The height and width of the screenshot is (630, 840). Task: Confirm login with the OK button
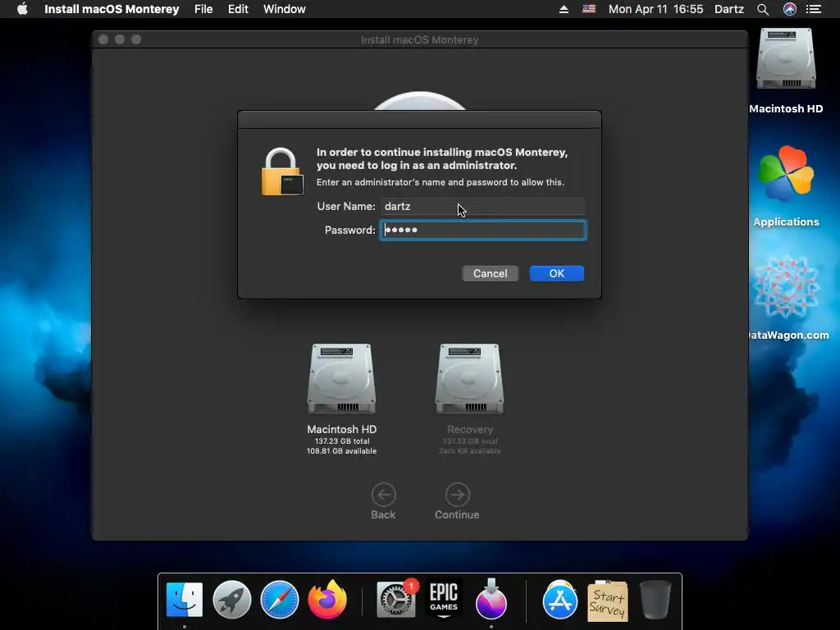coord(557,274)
